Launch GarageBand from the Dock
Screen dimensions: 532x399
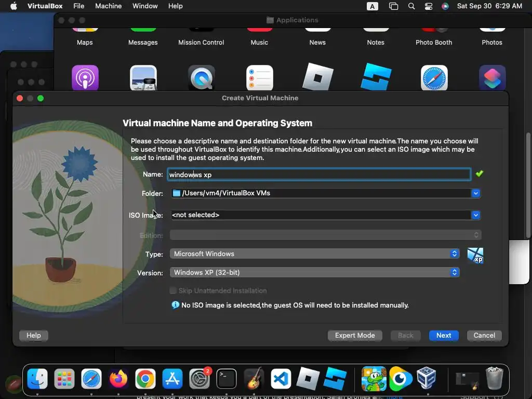tap(254, 378)
